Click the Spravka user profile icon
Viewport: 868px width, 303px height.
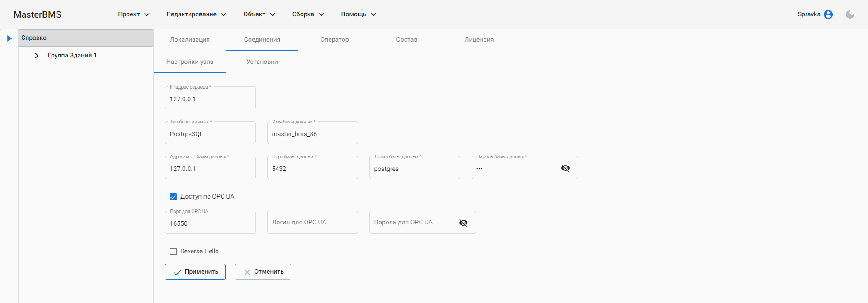828,14
